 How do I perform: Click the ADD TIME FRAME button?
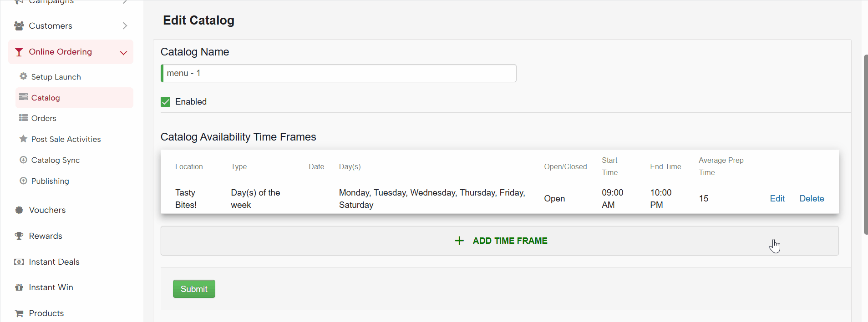[x=500, y=241]
